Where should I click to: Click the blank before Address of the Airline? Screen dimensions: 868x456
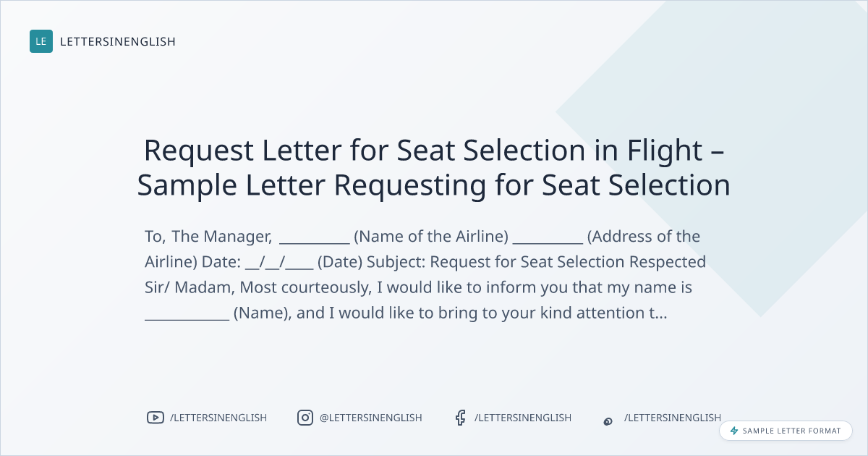click(x=548, y=240)
